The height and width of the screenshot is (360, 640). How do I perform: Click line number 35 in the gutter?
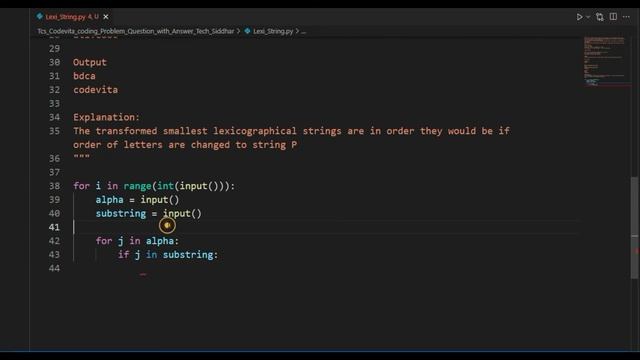coord(54,131)
